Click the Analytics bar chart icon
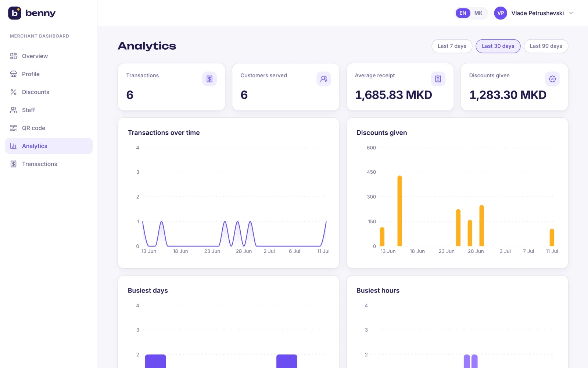588x368 pixels. (14, 146)
